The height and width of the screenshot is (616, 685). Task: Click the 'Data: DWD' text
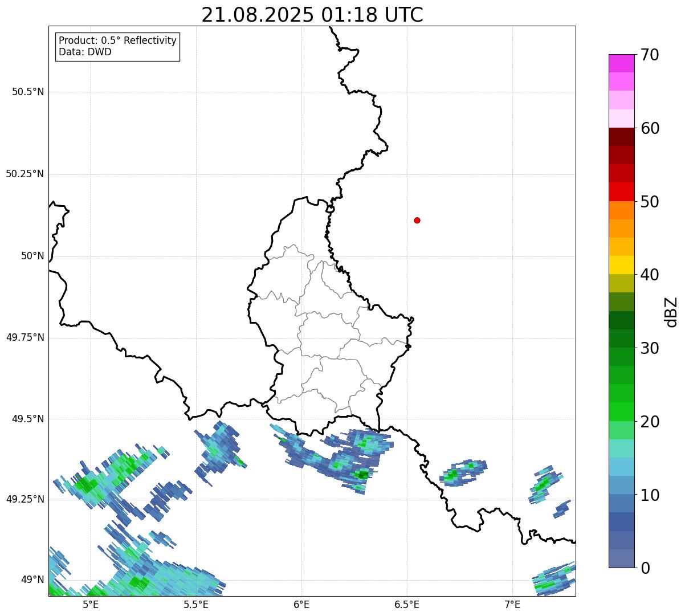[85, 52]
